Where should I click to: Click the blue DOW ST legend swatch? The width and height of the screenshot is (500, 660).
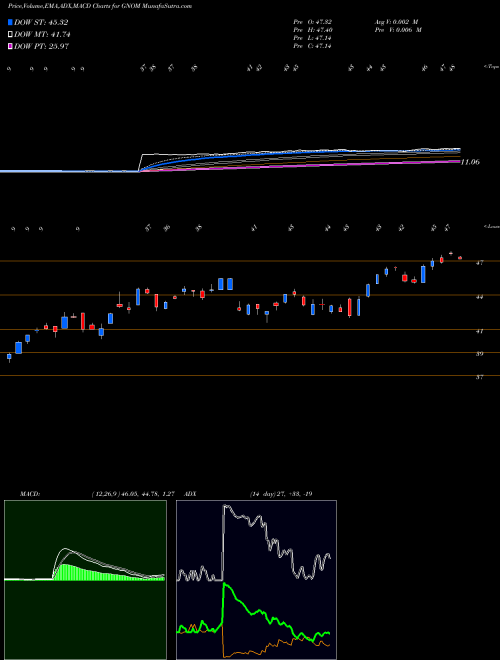coord(11,22)
